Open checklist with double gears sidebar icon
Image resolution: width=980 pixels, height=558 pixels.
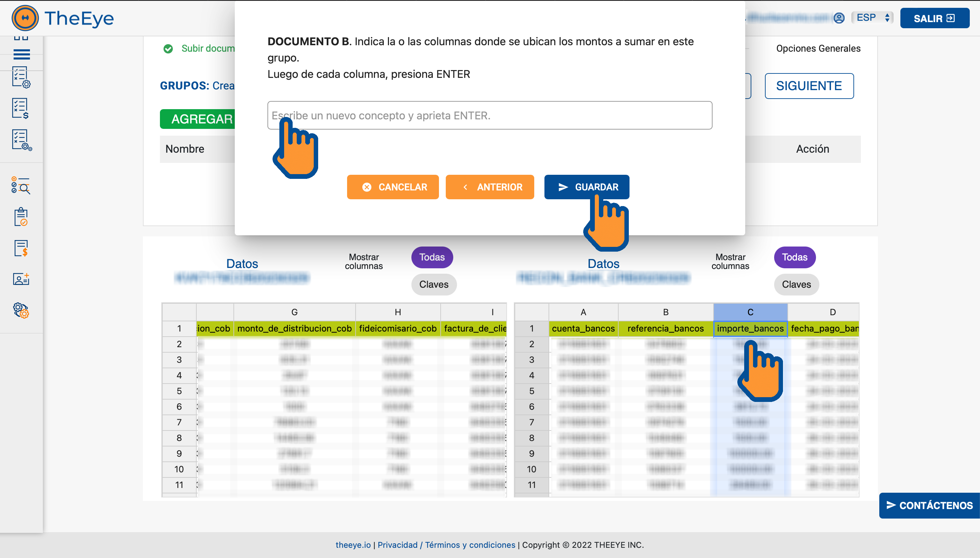pyautogui.click(x=21, y=140)
